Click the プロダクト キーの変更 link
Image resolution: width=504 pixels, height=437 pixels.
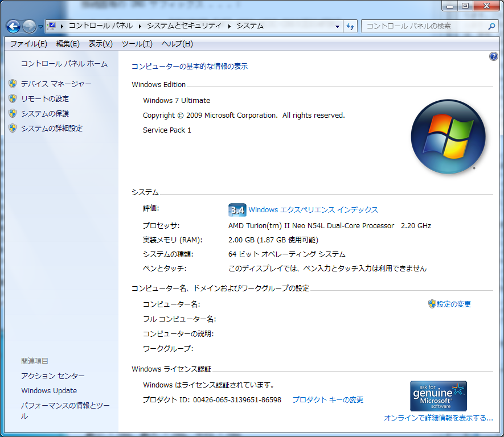point(327,400)
